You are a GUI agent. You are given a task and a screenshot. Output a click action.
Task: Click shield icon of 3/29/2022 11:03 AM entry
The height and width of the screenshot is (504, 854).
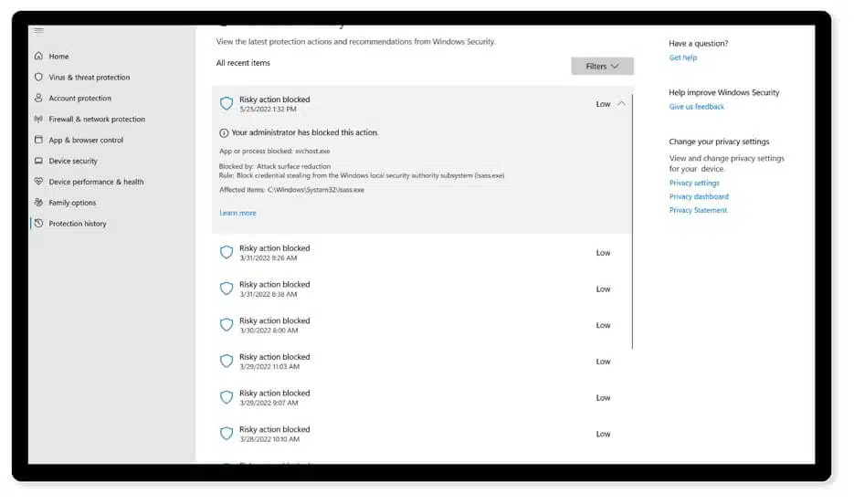227,361
